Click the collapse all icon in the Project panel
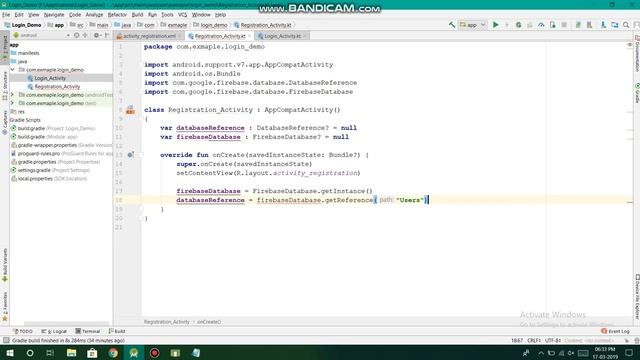 [85, 36]
